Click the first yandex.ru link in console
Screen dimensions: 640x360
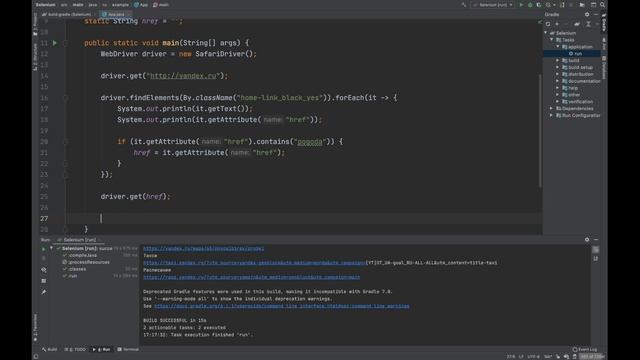(x=203, y=249)
